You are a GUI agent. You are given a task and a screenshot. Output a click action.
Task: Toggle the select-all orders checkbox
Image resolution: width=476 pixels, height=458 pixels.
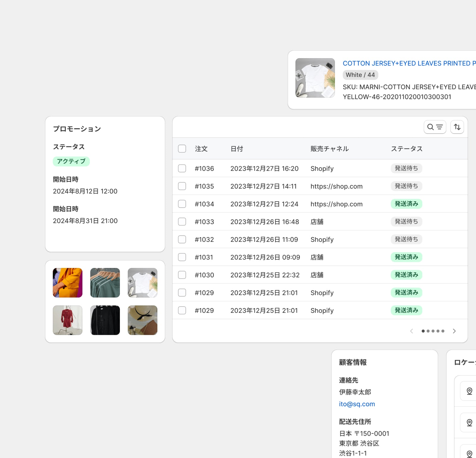click(x=182, y=149)
